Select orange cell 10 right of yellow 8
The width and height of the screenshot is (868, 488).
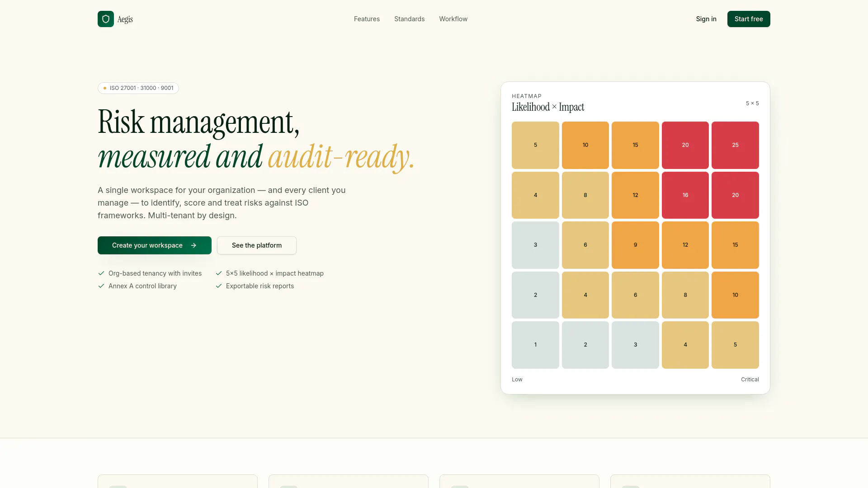735,295
